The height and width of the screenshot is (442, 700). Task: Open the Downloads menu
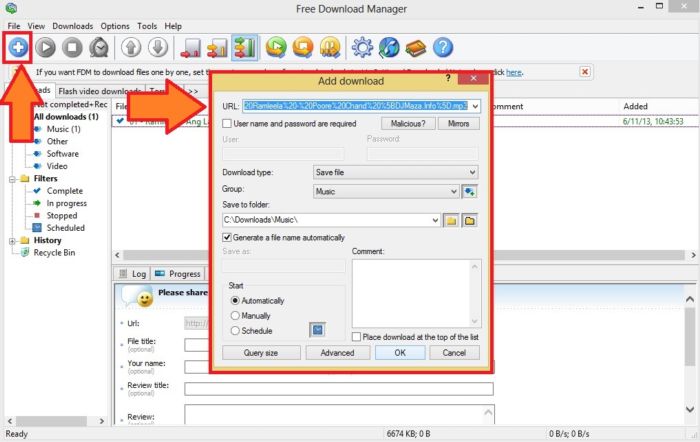point(73,26)
